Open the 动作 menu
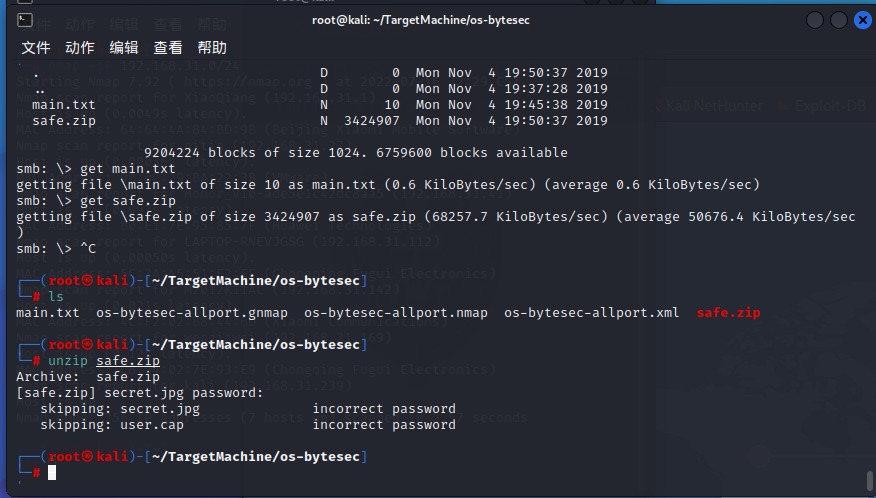Viewport: 876px width, 498px height. tap(80, 48)
